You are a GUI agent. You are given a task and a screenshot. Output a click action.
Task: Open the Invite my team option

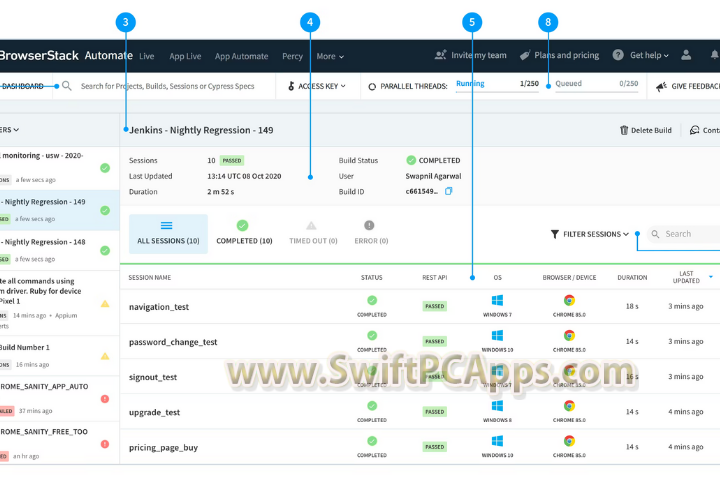pos(470,55)
